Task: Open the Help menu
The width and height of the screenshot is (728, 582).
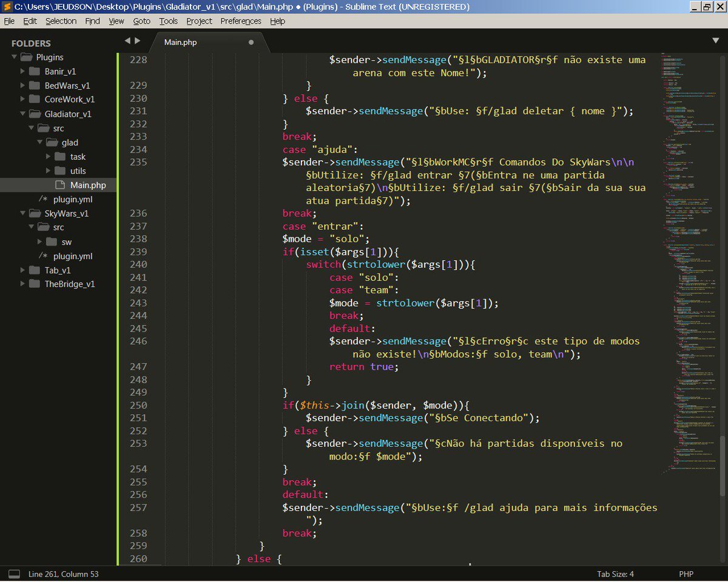Action: (x=277, y=21)
